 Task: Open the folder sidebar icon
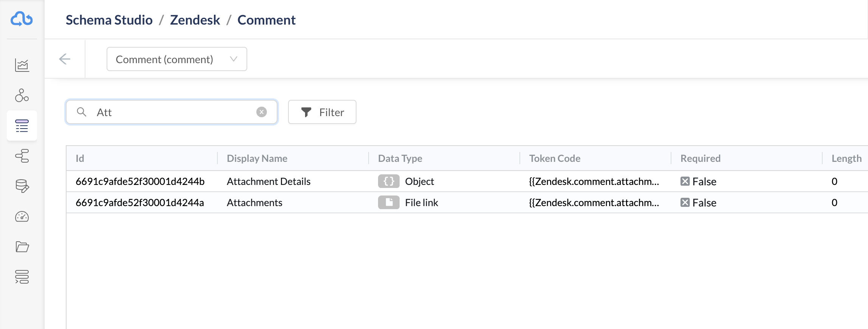(x=22, y=247)
